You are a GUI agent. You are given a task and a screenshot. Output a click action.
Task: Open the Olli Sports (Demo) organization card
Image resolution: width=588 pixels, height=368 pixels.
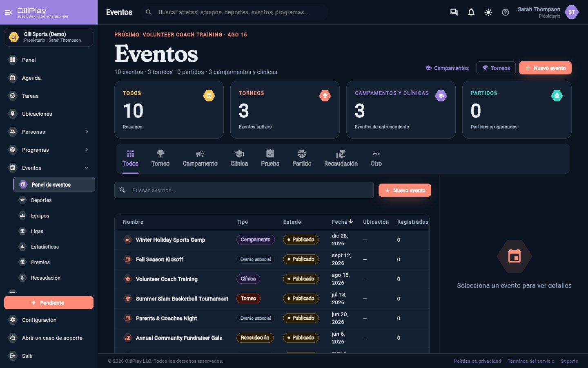coord(49,37)
